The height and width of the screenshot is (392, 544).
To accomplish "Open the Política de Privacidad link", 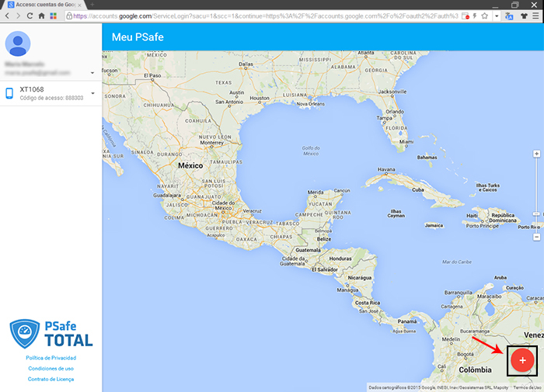I will point(51,358).
